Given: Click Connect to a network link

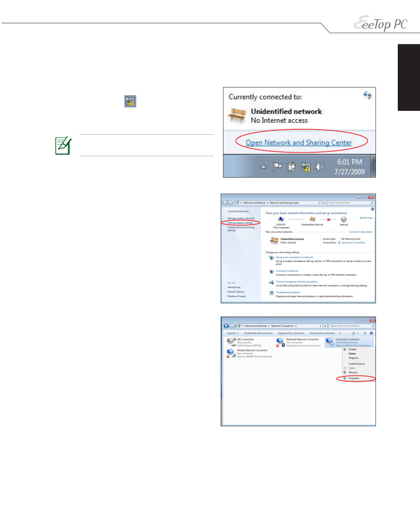Looking at the screenshot, I should tap(287, 271).
